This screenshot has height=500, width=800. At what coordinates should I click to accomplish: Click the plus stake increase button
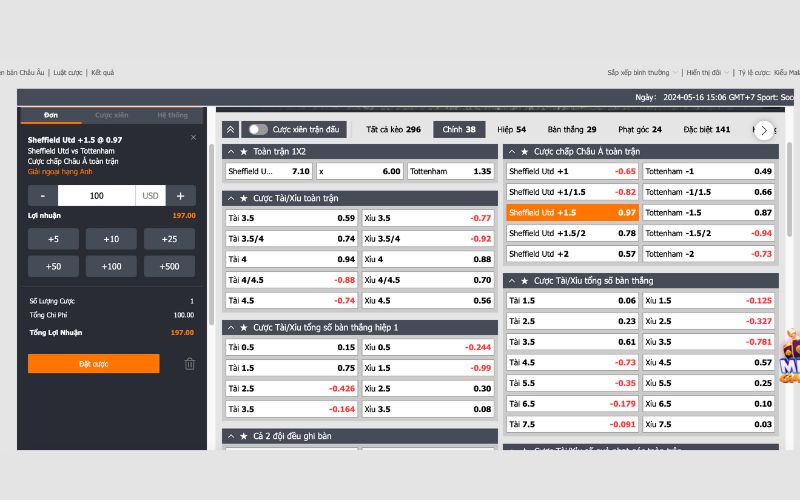[180, 196]
